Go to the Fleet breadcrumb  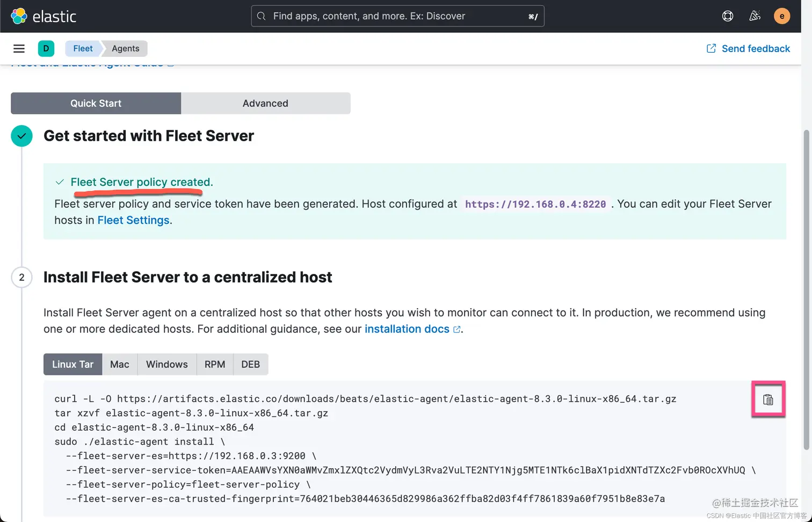[83, 48]
